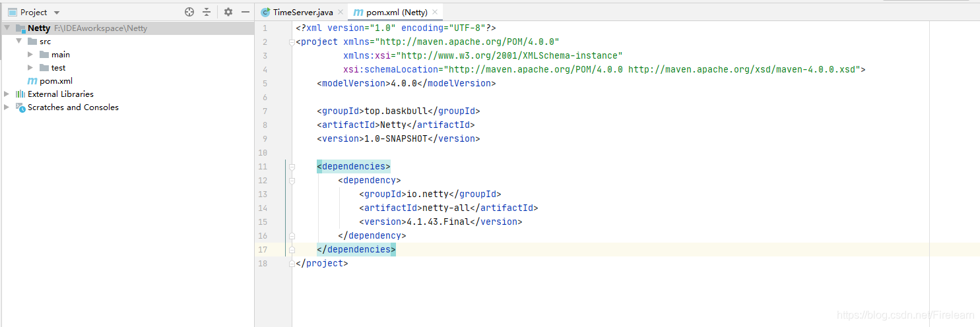980x327 pixels.
Task: Click the opening dependencies tag on line 11
Action: (x=354, y=166)
